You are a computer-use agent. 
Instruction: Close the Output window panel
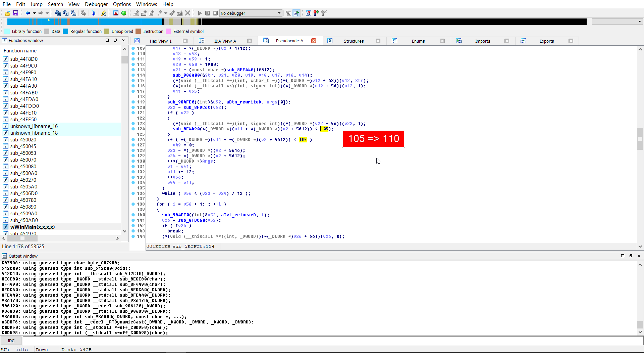[x=639, y=256]
